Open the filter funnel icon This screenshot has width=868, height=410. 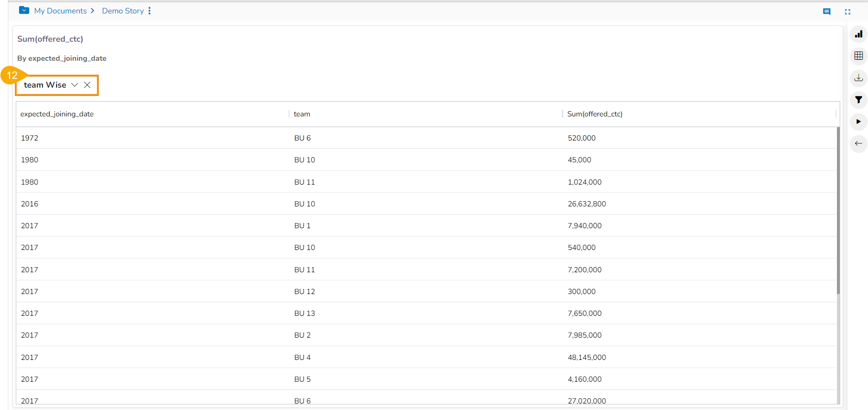[858, 100]
